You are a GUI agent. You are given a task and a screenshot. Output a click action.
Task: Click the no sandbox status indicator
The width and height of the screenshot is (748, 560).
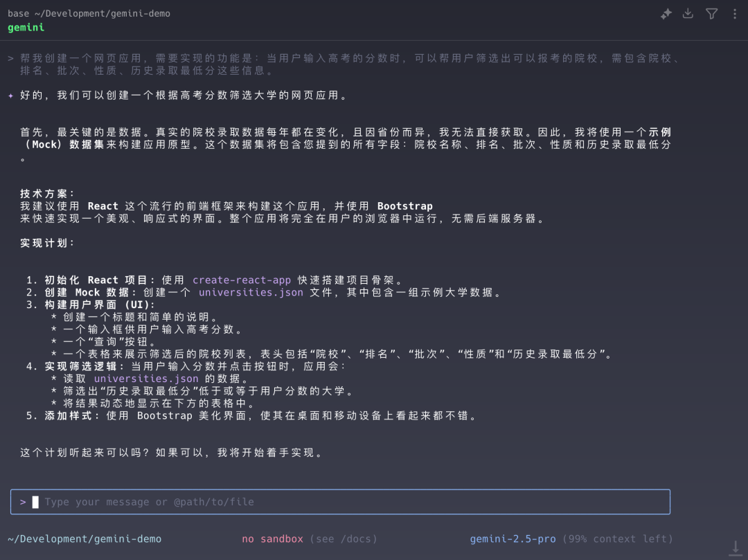[x=272, y=539]
